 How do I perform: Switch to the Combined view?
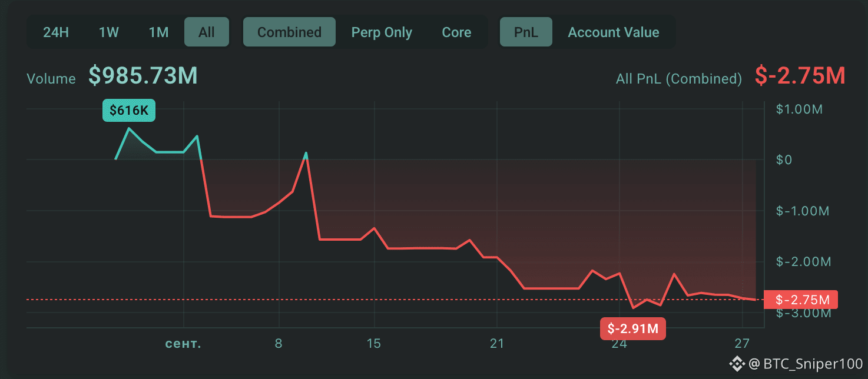pyautogui.click(x=289, y=32)
